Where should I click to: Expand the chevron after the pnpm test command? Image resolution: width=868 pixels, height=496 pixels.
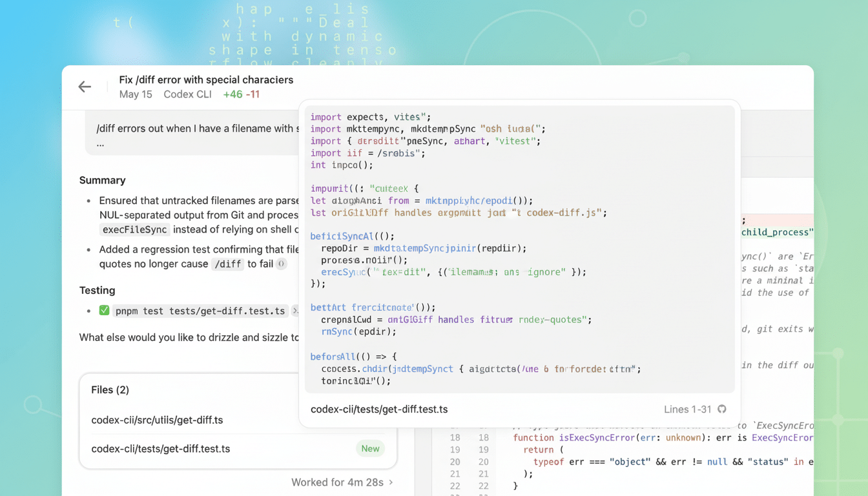296,311
